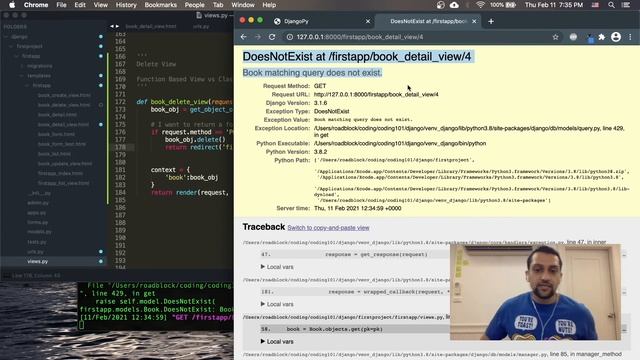Expand the migrations folder
Screen dimensions: 640x360
coord(22,66)
